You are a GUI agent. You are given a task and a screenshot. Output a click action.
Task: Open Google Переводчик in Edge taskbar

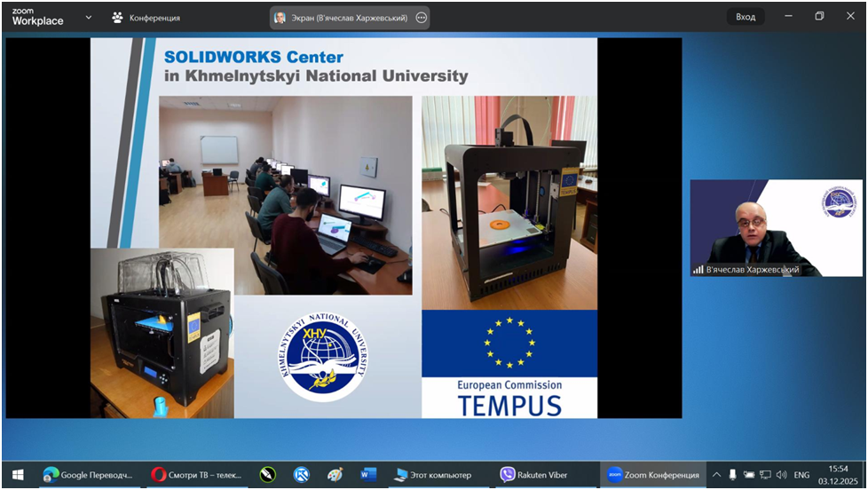click(x=87, y=475)
